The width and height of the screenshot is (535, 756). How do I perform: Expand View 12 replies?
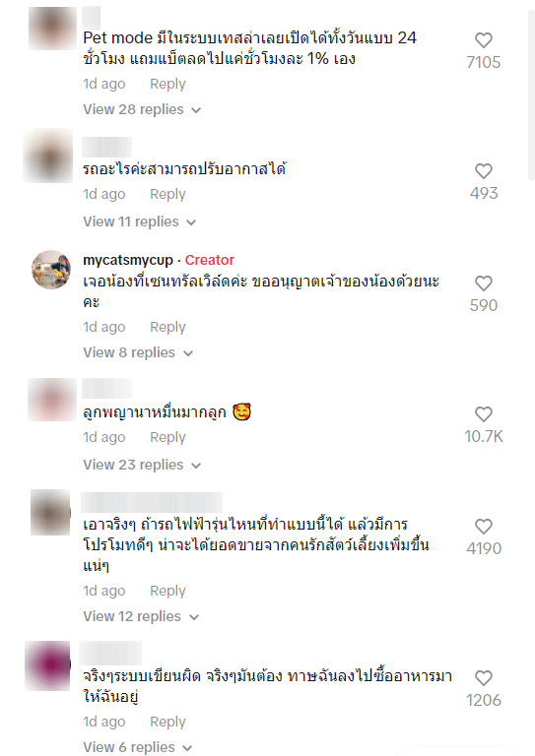click(x=141, y=616)
